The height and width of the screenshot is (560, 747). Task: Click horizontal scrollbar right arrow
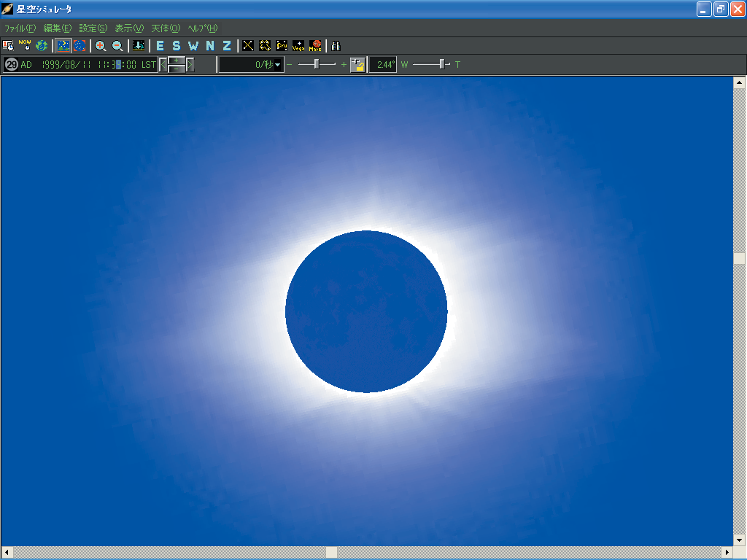[727, 553]
